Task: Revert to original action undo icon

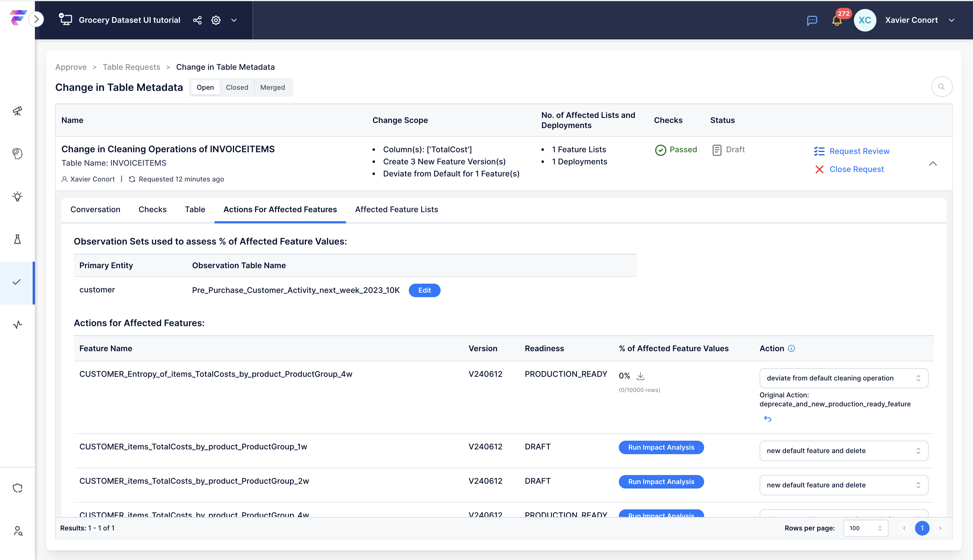Action: point(767,418)
